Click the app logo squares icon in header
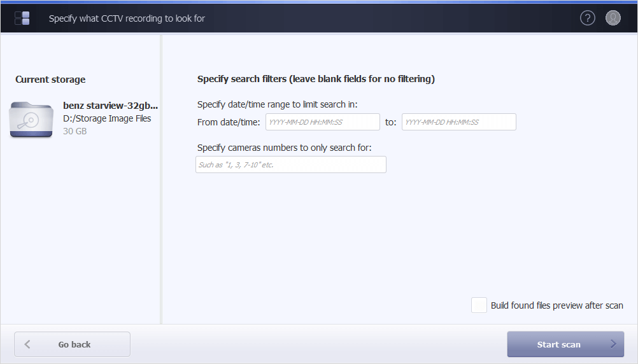The width and height of the screenshot is (638, 364). (x=22, y=18)
